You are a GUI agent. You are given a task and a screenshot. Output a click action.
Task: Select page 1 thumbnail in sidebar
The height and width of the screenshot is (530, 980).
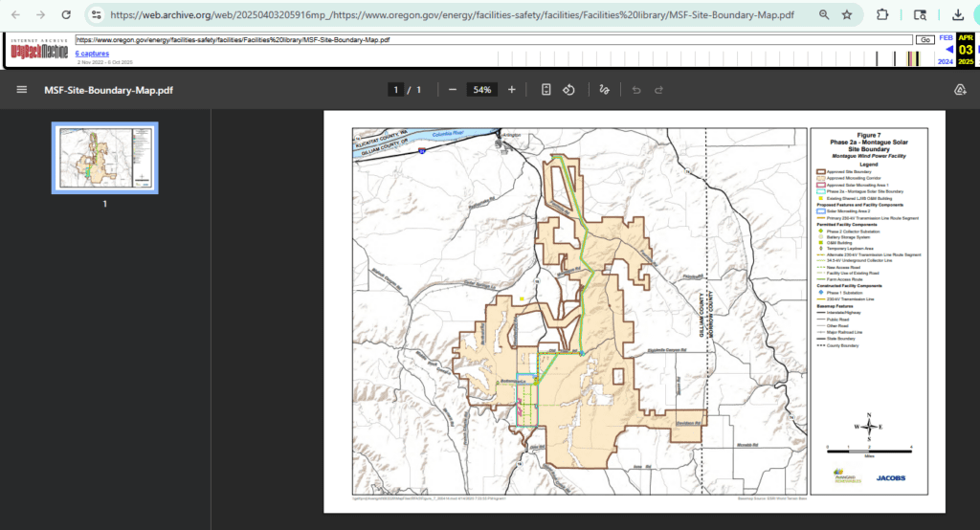(x=105, y=158)
